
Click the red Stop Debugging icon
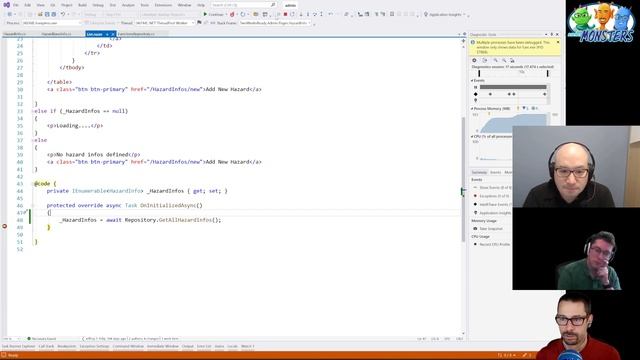point(285,14)
